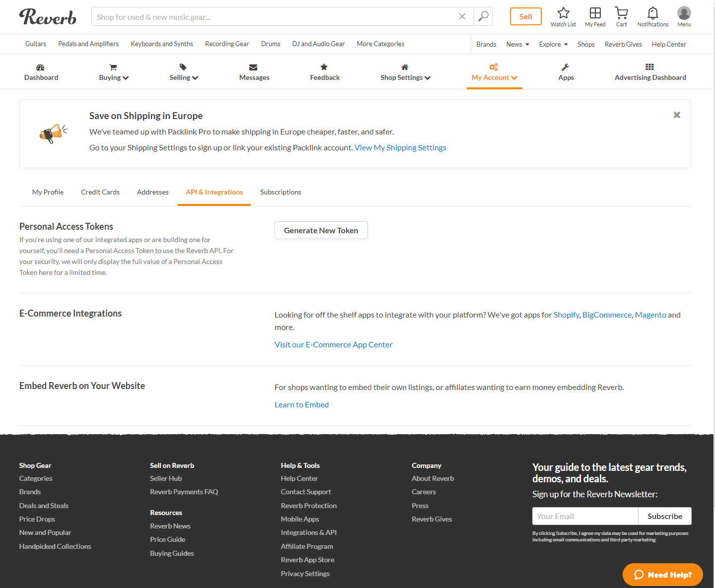Open footer Contact Support link
Viewport: 715px width, 588px height.
point(306,492)
